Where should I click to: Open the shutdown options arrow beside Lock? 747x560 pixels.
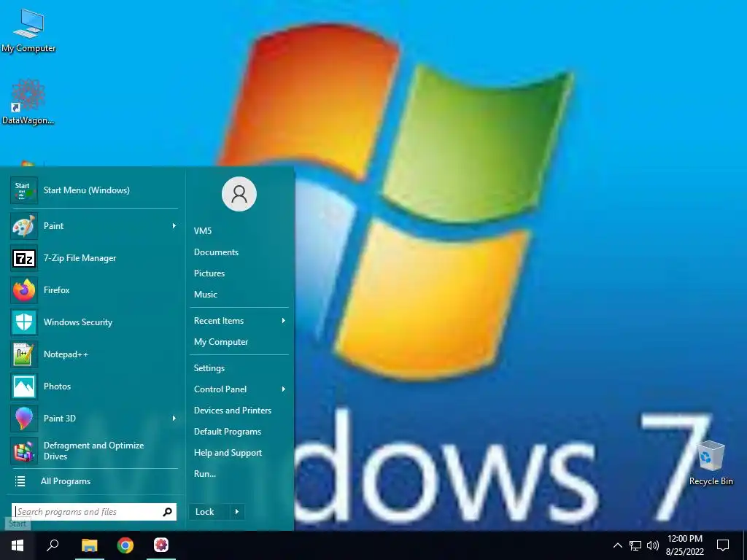237,512
